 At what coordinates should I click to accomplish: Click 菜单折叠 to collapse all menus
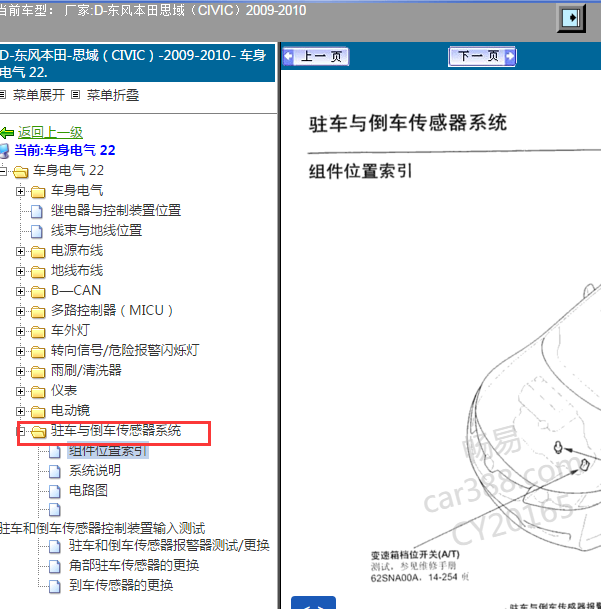coord(113,95)
